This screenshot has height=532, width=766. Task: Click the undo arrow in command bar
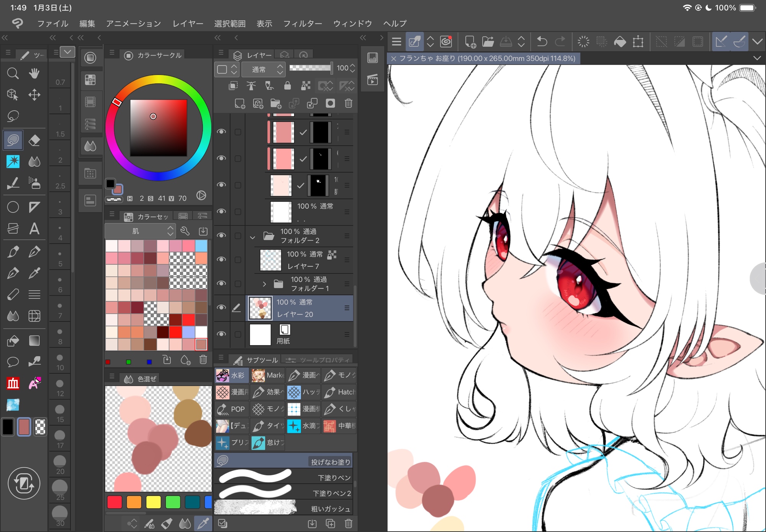pyautogui.click(x=542, y=41)
